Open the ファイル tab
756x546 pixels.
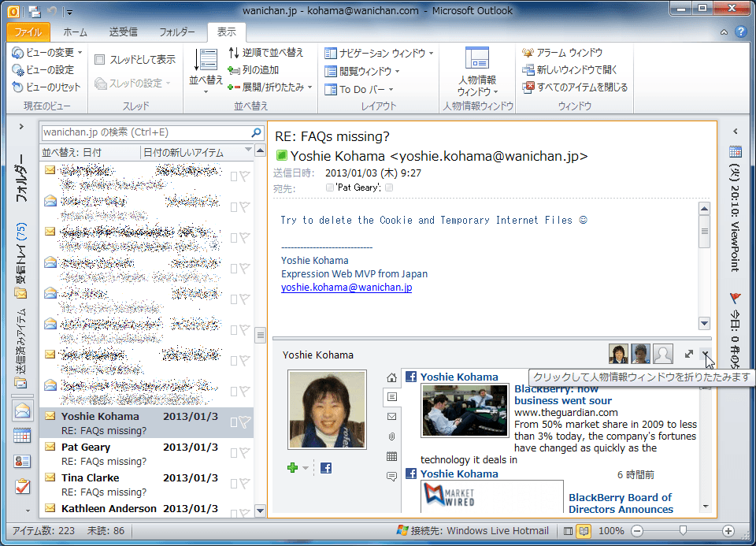28,32
